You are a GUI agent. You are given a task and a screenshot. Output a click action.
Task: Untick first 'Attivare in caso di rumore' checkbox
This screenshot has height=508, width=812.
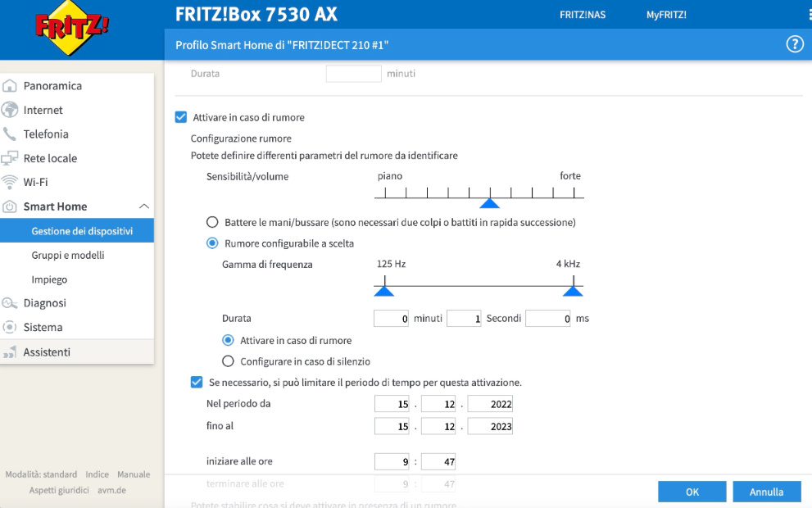(x=181, y=117)
